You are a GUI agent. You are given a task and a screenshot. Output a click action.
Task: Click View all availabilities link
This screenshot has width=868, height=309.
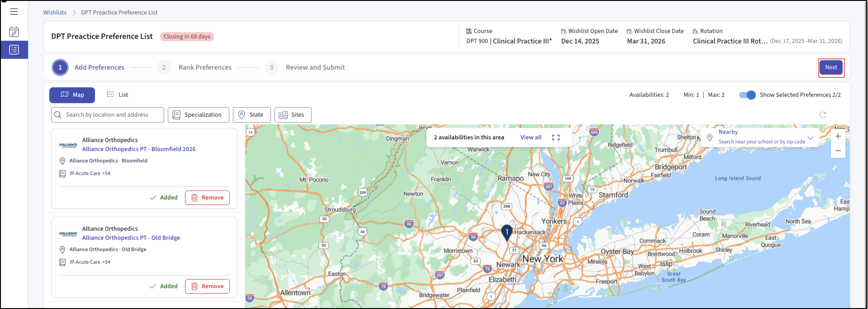(531, 138)
